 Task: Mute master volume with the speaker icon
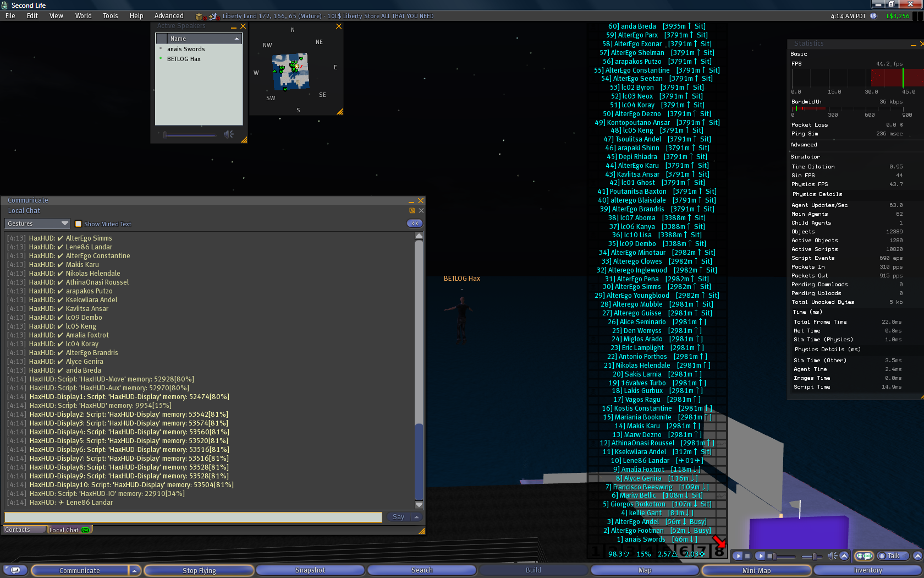coord(832,556)
